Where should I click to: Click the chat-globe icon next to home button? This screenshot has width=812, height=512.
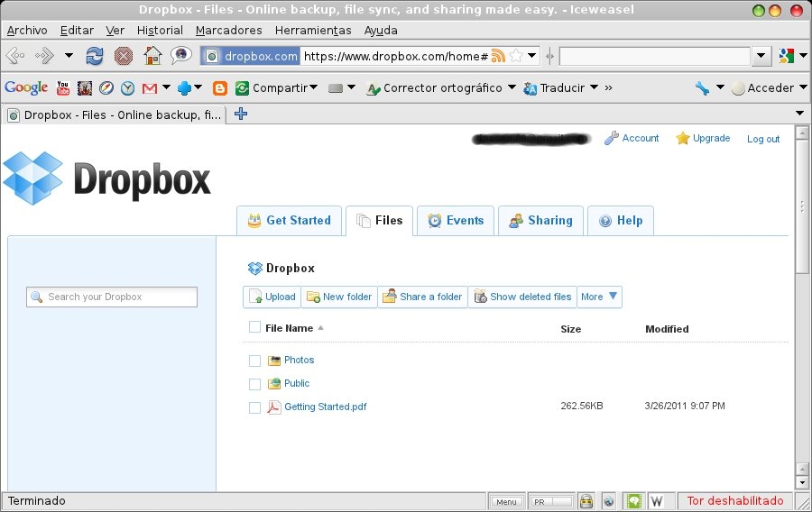[181, 55]
